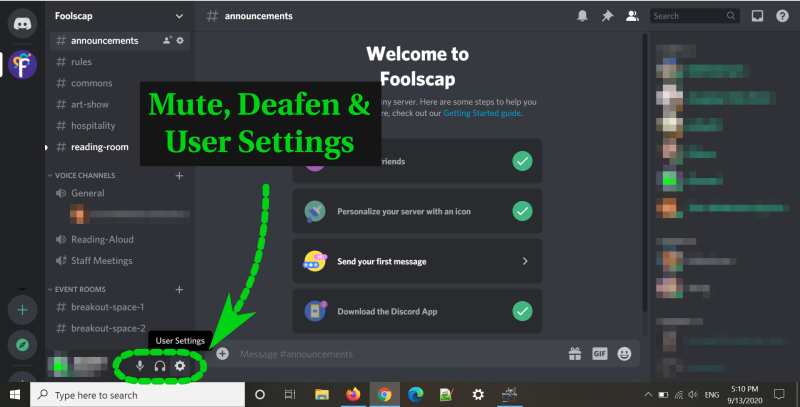Click the chat area scrollbar
The width and height of the screenshot is (800, 407).
pyautogui.click(x=645, y=172)
